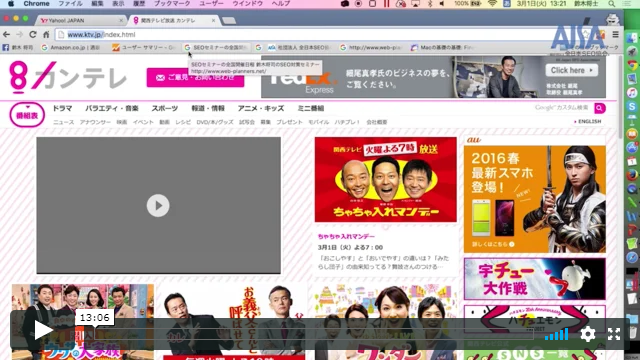Open the Amazon.co.jp bookmark
The image size is (640, 360).
tap(71, 48)
